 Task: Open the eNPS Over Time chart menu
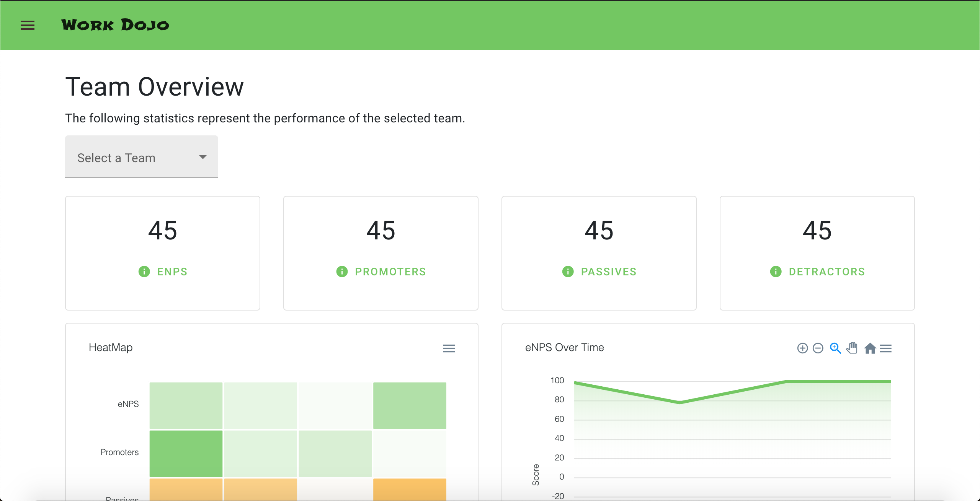coord(886,348)
